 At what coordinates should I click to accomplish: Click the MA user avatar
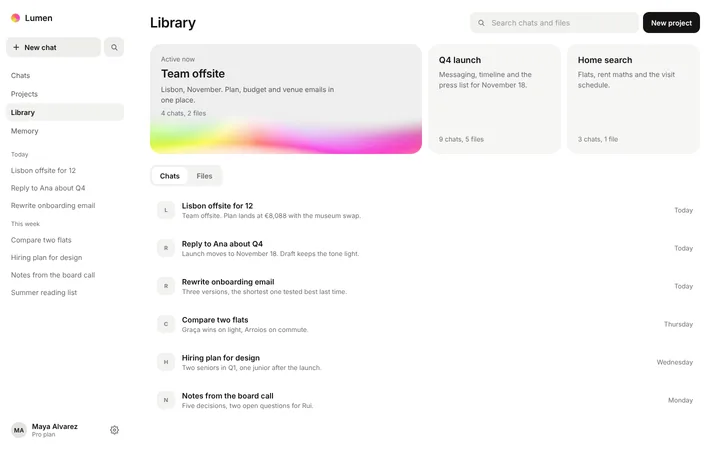19,430
